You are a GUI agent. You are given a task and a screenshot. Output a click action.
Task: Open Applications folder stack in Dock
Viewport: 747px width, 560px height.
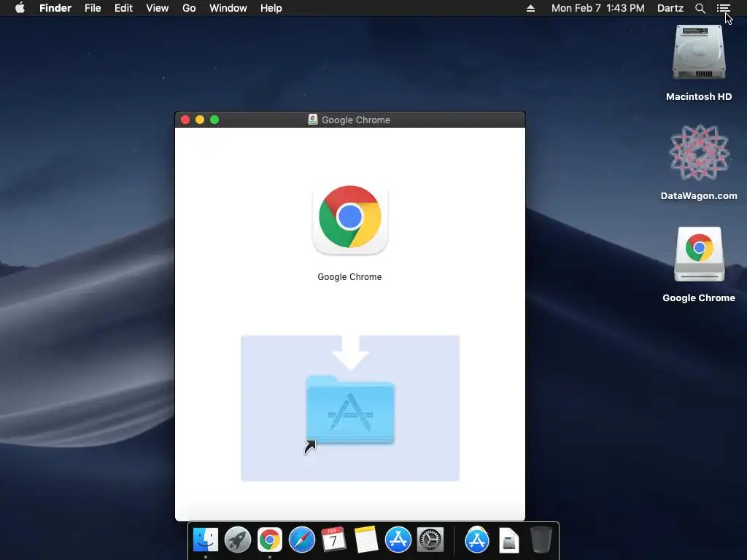click(477, 540)
